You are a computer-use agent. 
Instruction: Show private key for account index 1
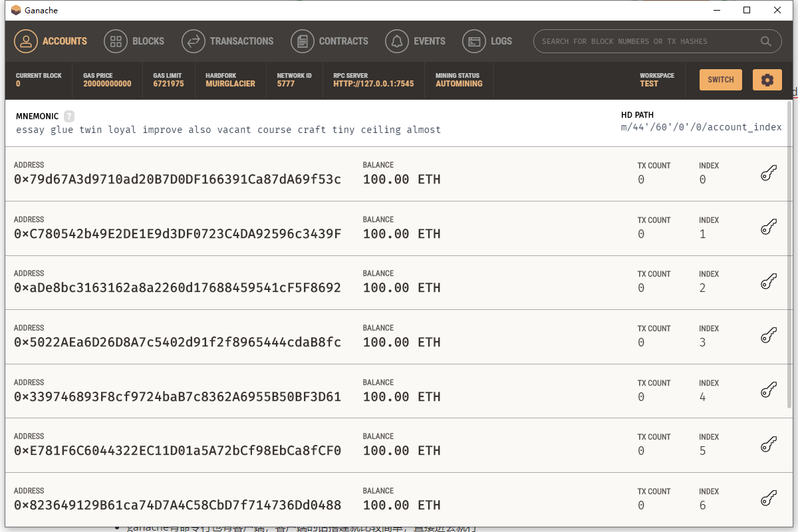769,228
